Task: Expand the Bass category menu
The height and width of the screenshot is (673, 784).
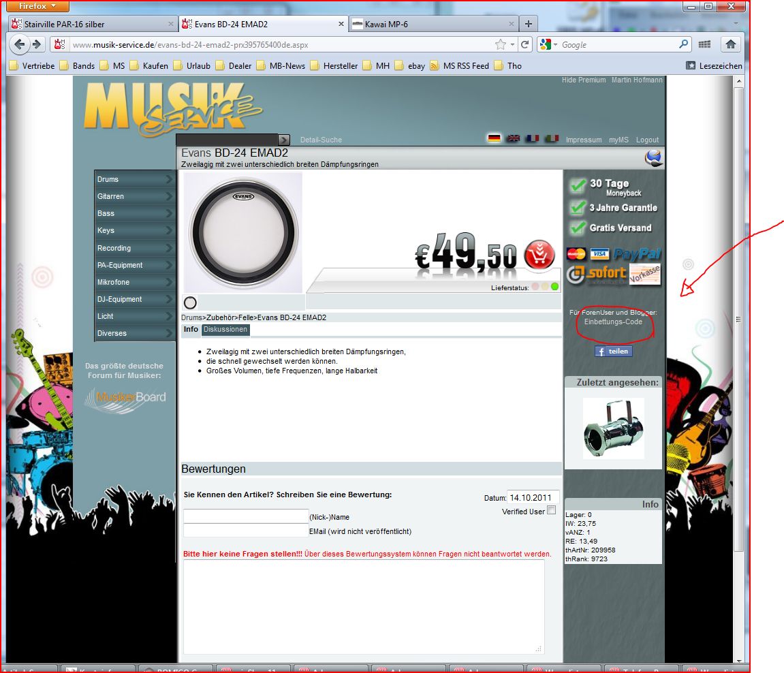Action: [x=135, y=213]
